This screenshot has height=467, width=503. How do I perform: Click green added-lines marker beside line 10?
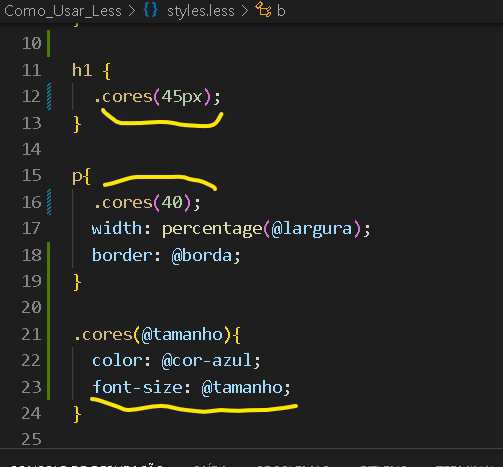coord(49,43)
